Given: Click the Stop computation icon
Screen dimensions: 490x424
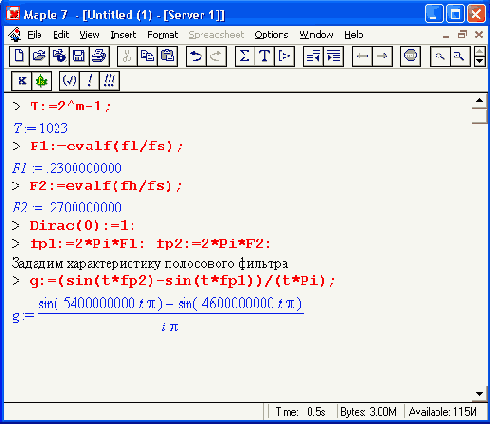Looking at the screenshot, I should 410,56.
